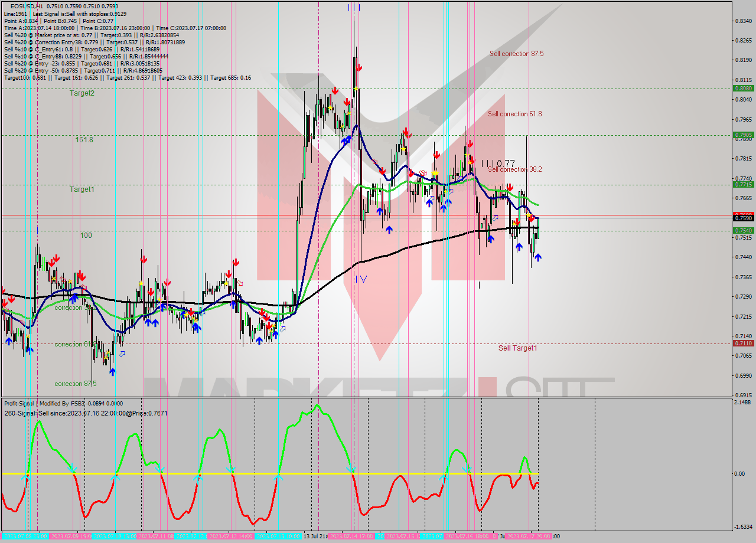
Task: Click the 'Sell %10 @ C_Entry61' line
Action: [x=82, y=49]
